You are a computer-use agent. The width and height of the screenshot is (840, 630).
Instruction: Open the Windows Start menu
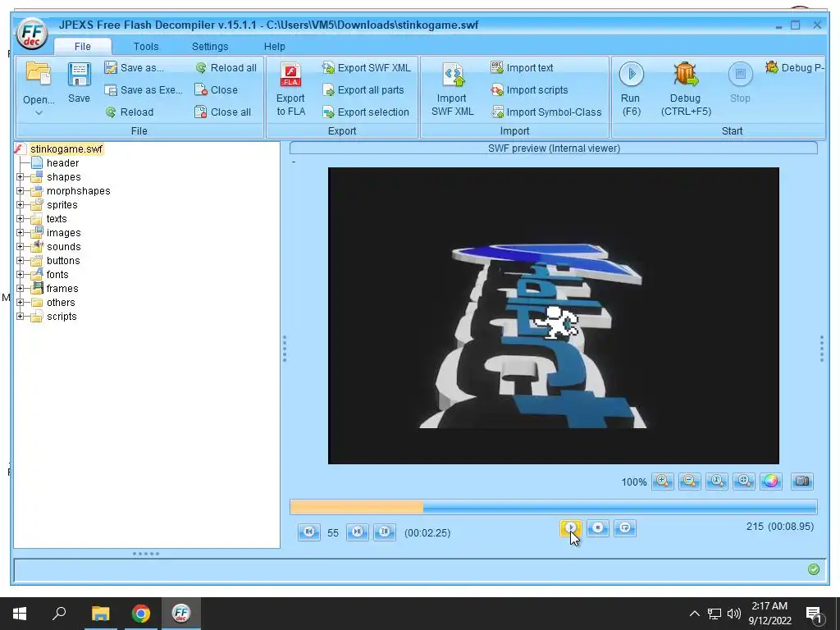(x=20, y=614)
